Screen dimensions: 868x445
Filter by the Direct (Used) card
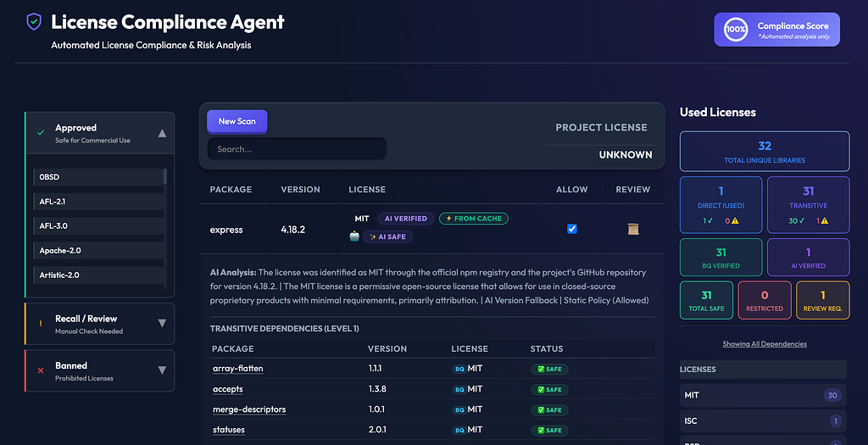721,204
